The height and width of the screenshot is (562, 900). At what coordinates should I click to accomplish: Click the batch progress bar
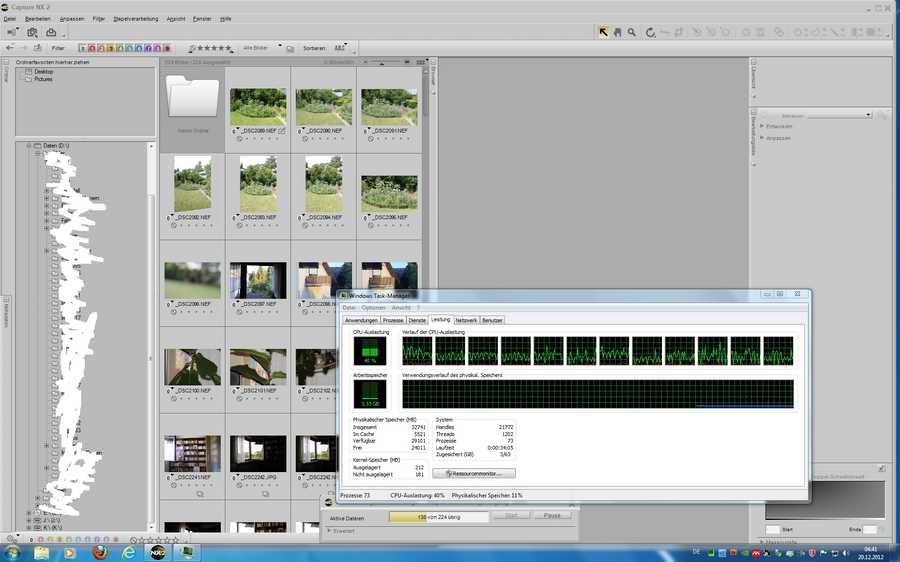[439, 517]
